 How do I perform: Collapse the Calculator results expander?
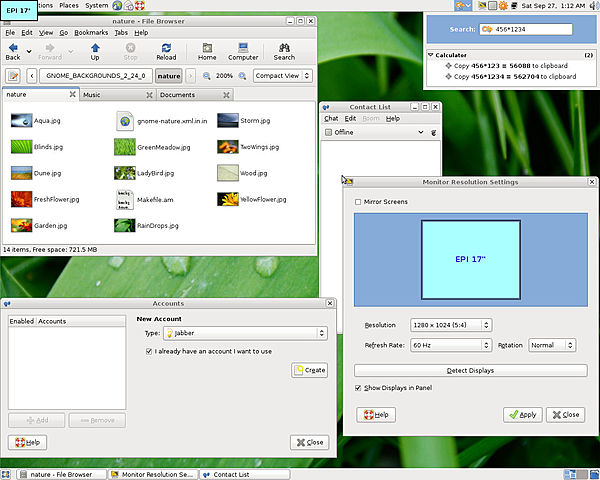point(430,55)
